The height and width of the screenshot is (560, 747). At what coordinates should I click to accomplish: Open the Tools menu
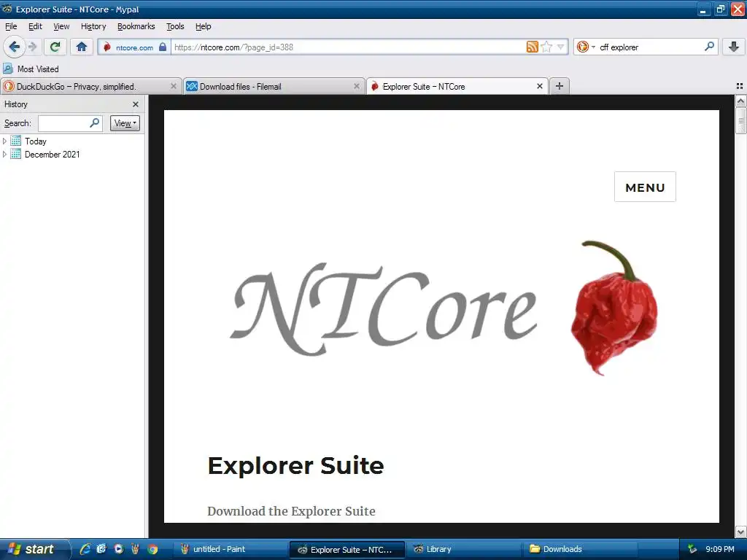(x=175, y=26)
